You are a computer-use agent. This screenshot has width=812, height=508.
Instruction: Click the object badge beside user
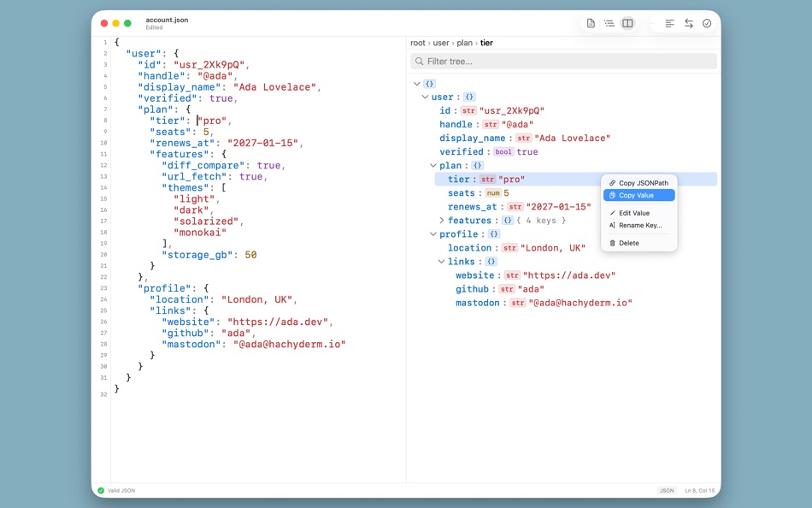click(x=469, y=97)
